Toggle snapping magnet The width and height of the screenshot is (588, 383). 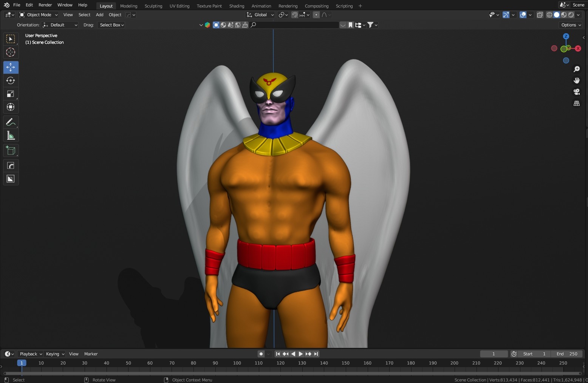tap(295, 15)
